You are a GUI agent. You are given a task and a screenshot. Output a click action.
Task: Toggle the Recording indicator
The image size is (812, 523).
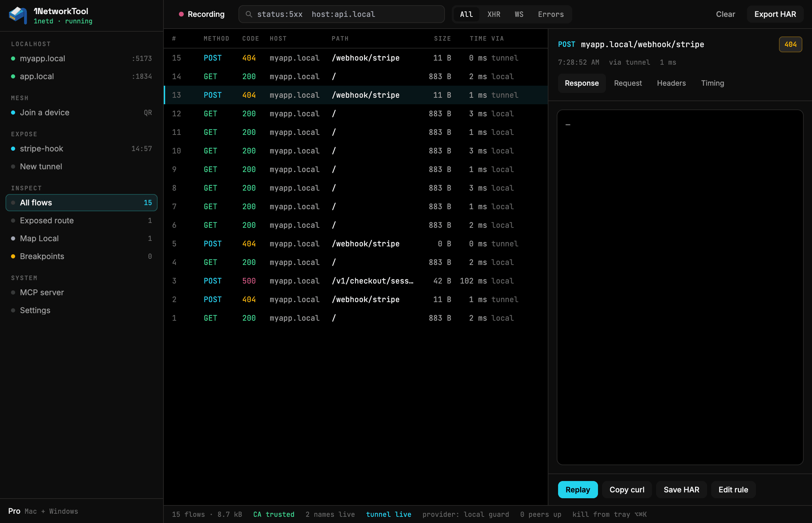coord(201,14)
